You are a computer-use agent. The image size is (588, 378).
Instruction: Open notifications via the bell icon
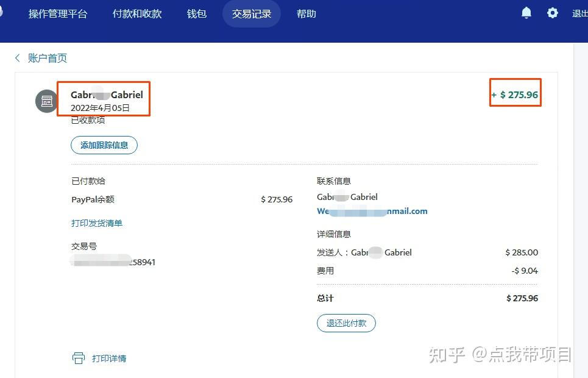point(526,12)
